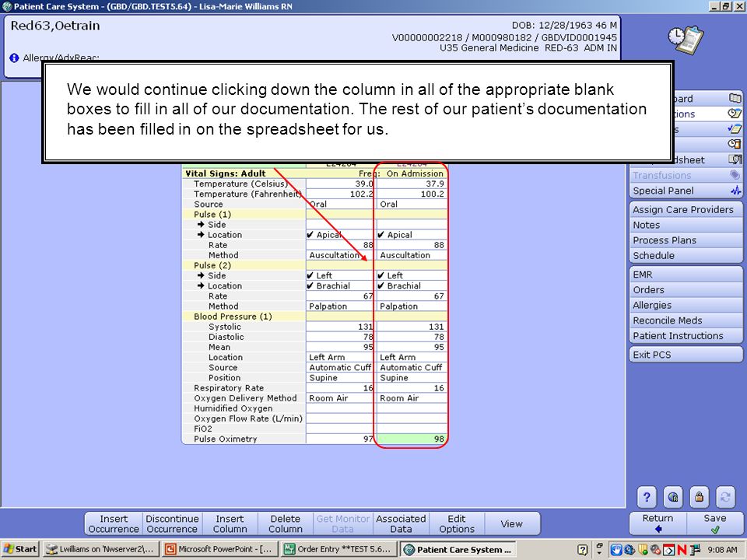Click the shield with green dot tray icon
Image resolution: width=747 pixels, height=560 pixels.
[x=644, y=550]
